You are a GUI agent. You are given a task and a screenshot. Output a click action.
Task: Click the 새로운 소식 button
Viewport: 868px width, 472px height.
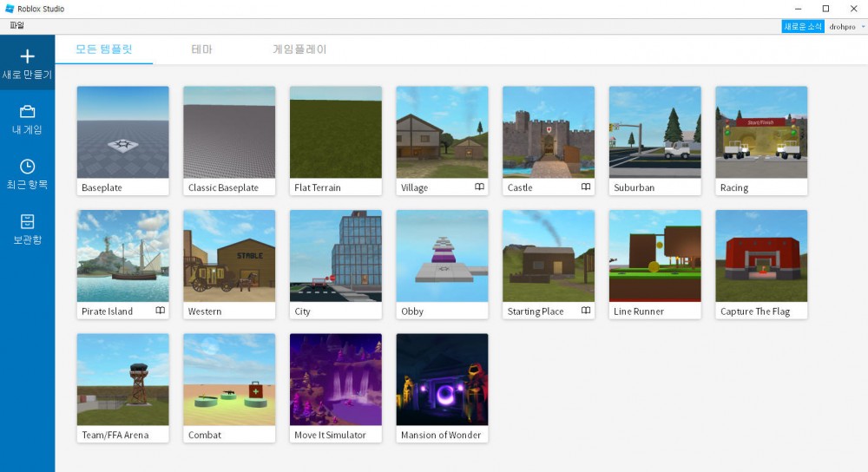803,27
